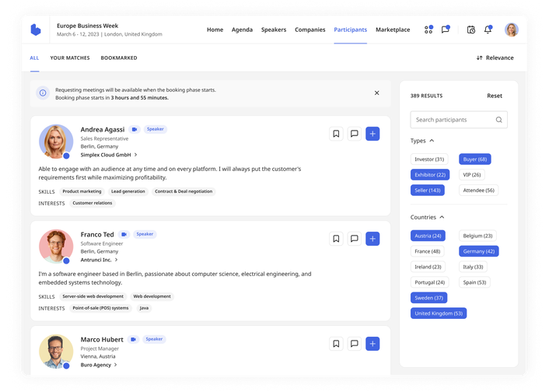Click the search magnifier icon
549x392 pixels.
tap(499, 120)
